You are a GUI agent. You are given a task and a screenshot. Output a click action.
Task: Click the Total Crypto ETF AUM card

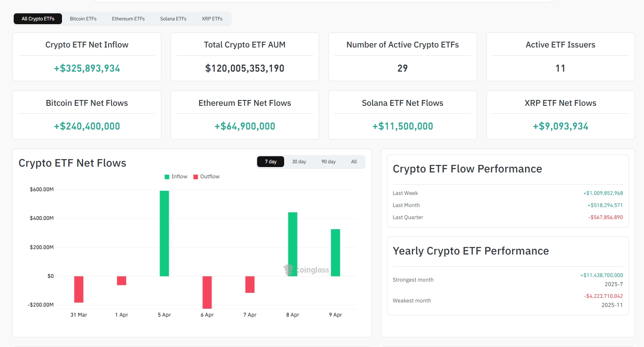pyautogui.click(x=245, y=57)
